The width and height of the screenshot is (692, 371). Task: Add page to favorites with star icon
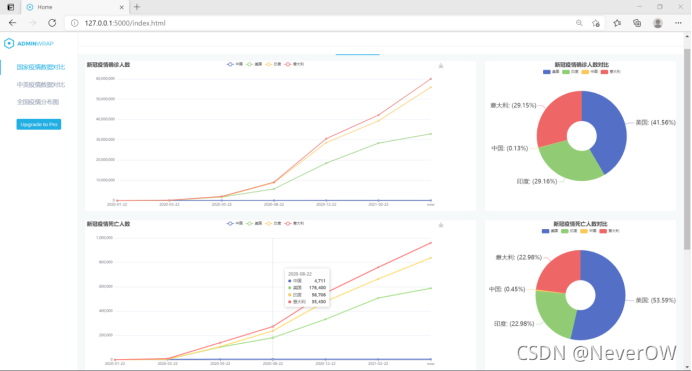click(596, 23)
